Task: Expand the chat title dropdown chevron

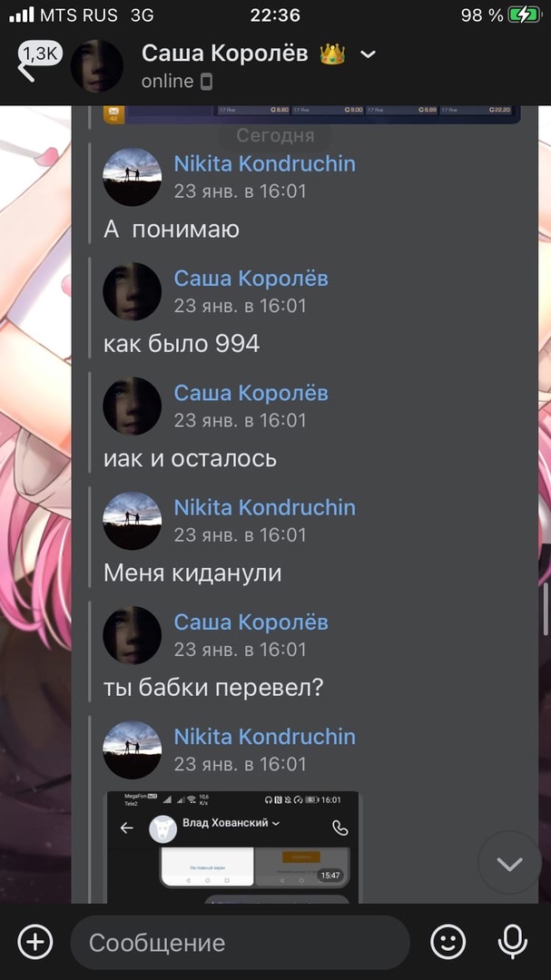Action: 369,54
